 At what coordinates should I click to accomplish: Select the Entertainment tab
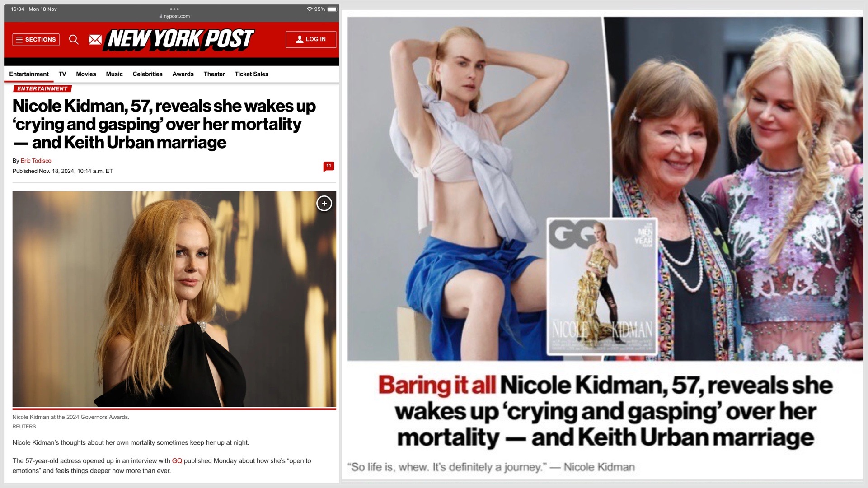click(x=29, y=74)
